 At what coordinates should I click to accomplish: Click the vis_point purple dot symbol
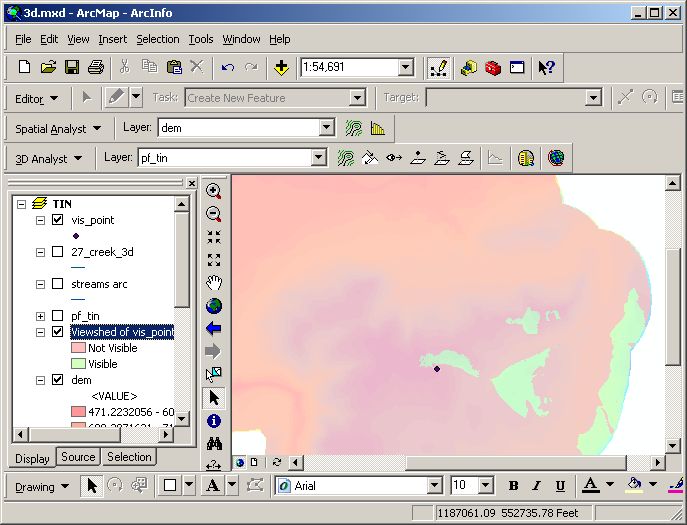76,236
